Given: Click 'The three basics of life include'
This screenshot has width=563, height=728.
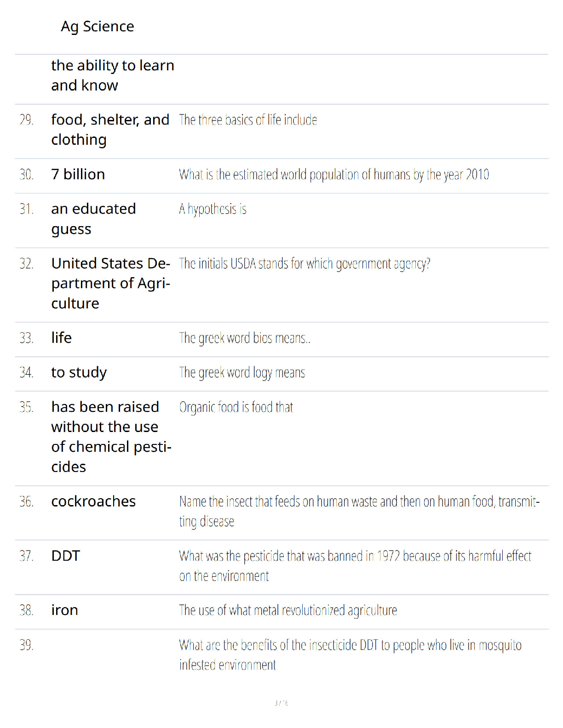Looking at the screenshot, I should coord(248,120).
